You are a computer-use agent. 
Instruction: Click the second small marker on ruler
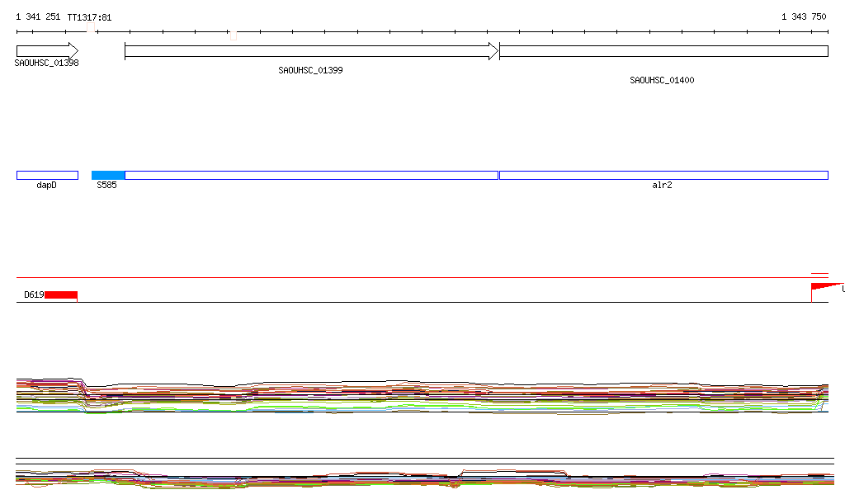[x=234, y=35]
